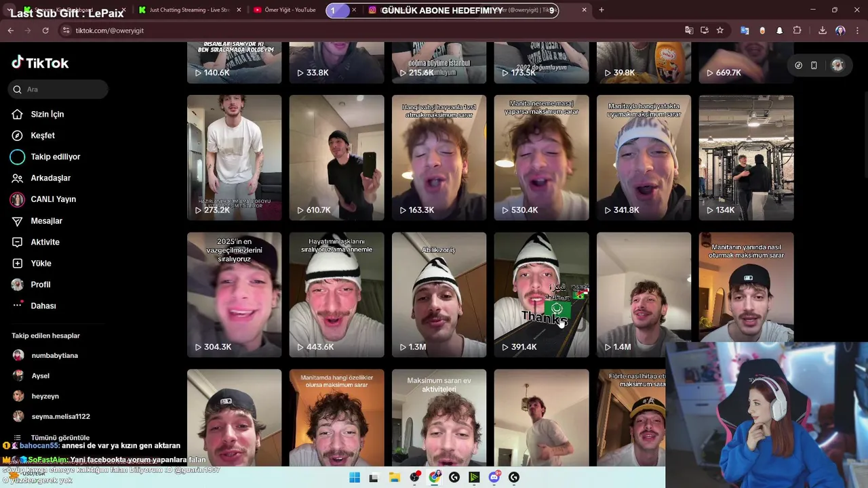Go to Keşfet page
The image size is (868, 488).
pyautogui.click(x=42, y=136)
